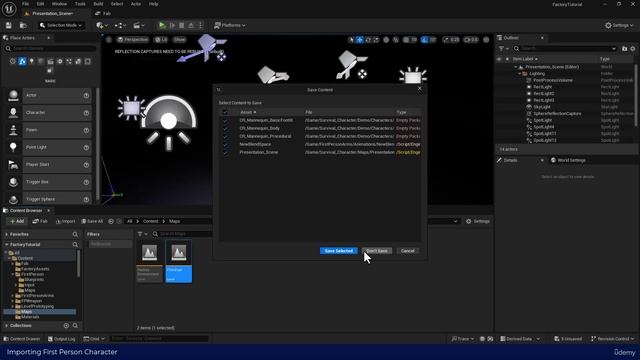Image resolution: width=640 pixels, height=360 pixels.
Task: Open the Lit view mode menu
Action: pyautogui.click(x=161, y=40)
